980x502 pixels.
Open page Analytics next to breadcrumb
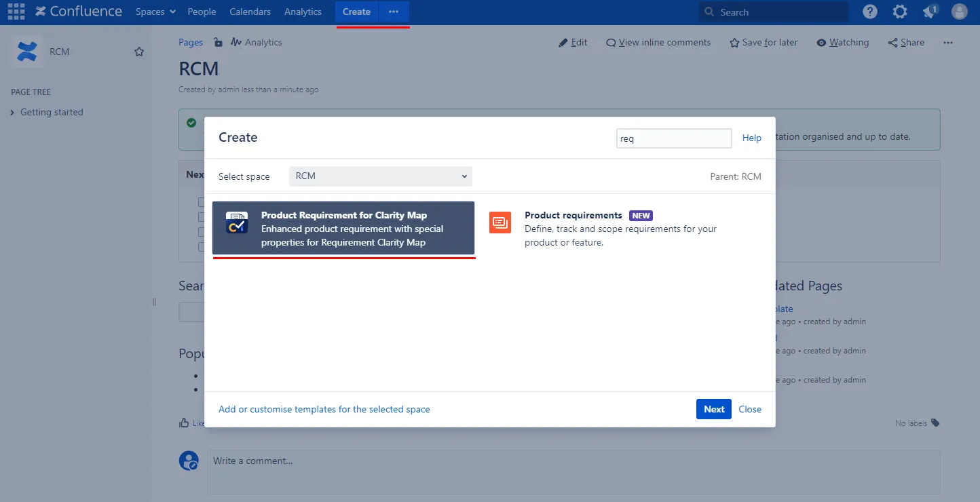(257, 42)
